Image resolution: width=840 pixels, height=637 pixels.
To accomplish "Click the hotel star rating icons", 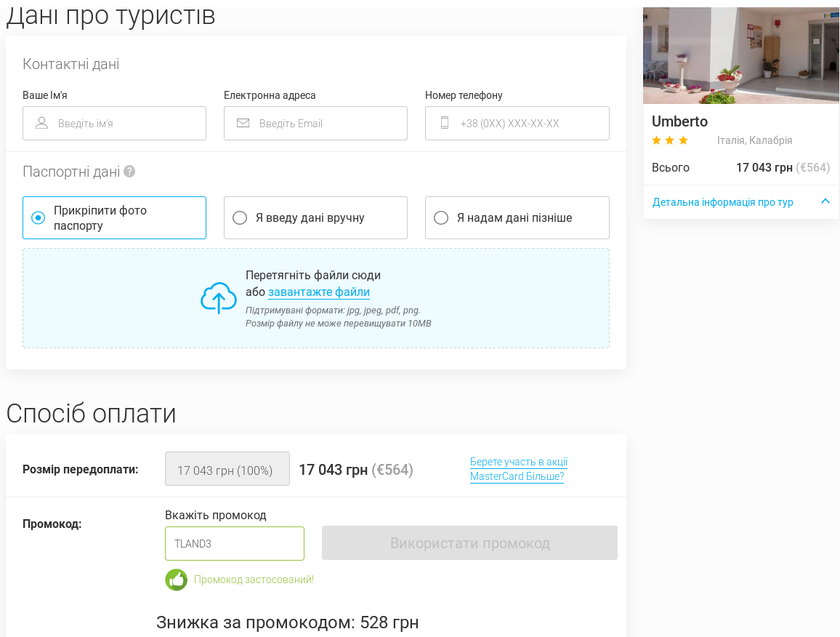I will pos(669,140).
